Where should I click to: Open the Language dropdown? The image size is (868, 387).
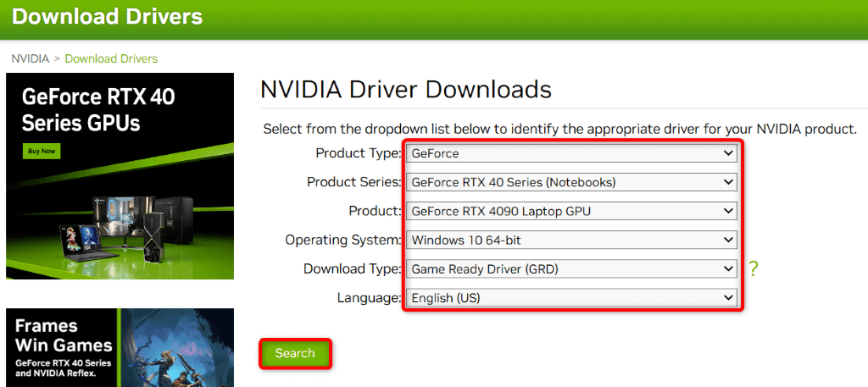click(x=571, y=298)
